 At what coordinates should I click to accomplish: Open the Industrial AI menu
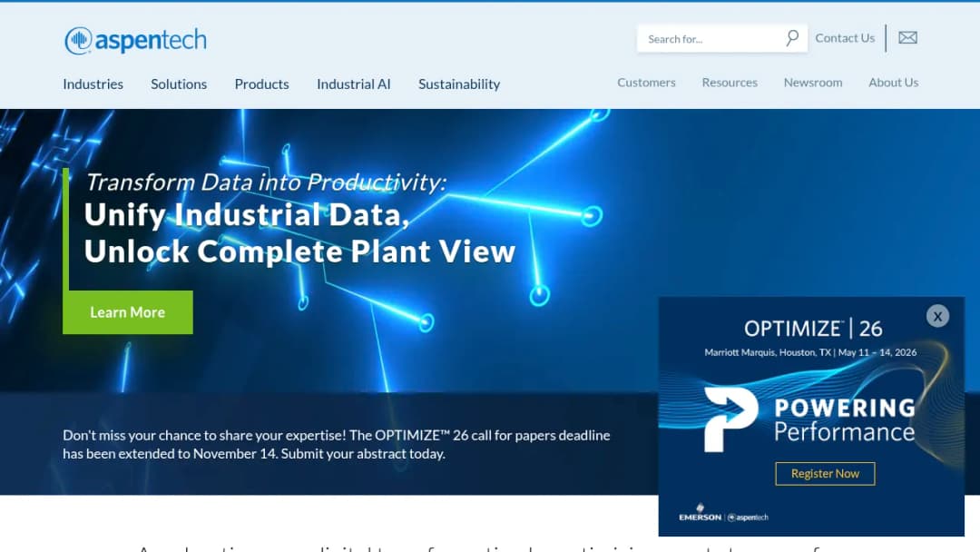coord(354,84)
